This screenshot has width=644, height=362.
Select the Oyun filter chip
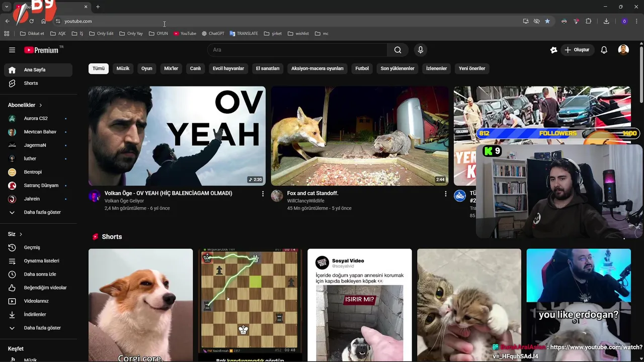(x=147, y=68)
